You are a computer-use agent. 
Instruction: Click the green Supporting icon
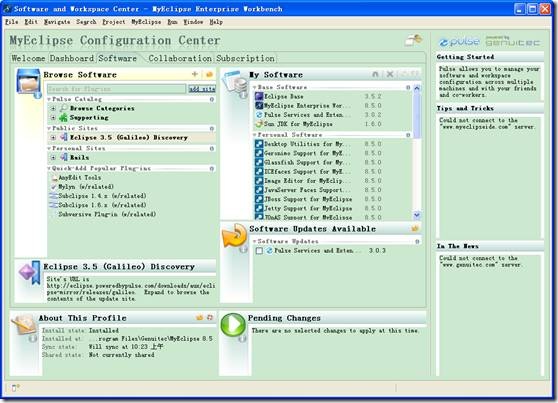63,117
